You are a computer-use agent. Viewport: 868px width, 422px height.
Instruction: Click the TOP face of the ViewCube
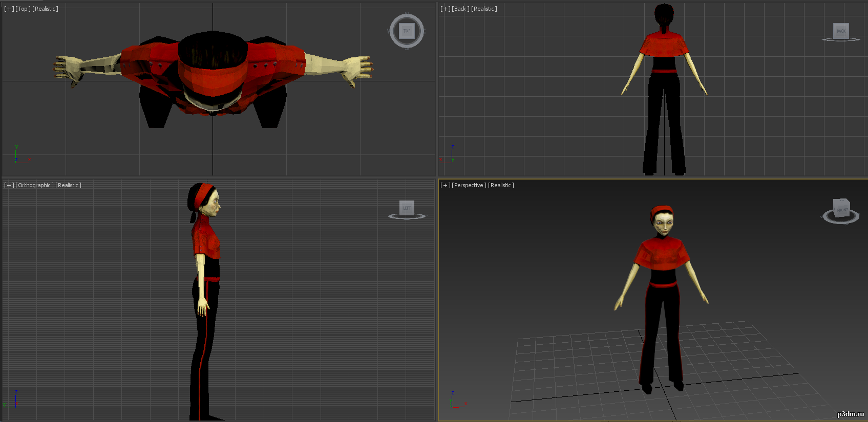(x=407, y=31)
